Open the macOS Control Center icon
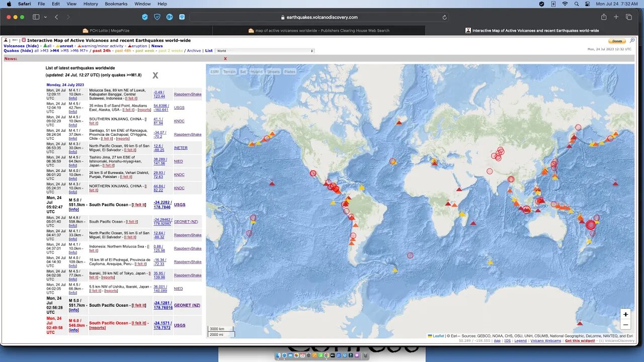The width and height of the screenshot is (644, 362). click(588, 4)
